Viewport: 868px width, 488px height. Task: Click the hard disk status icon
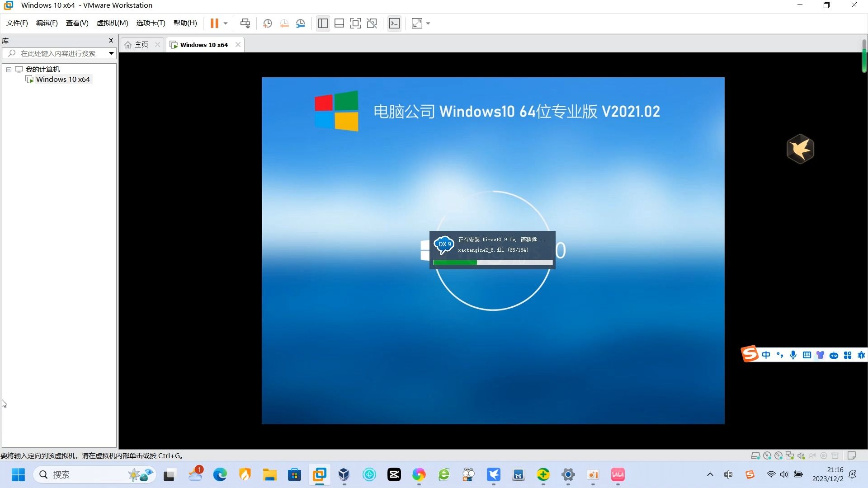[x=755, y=455]
